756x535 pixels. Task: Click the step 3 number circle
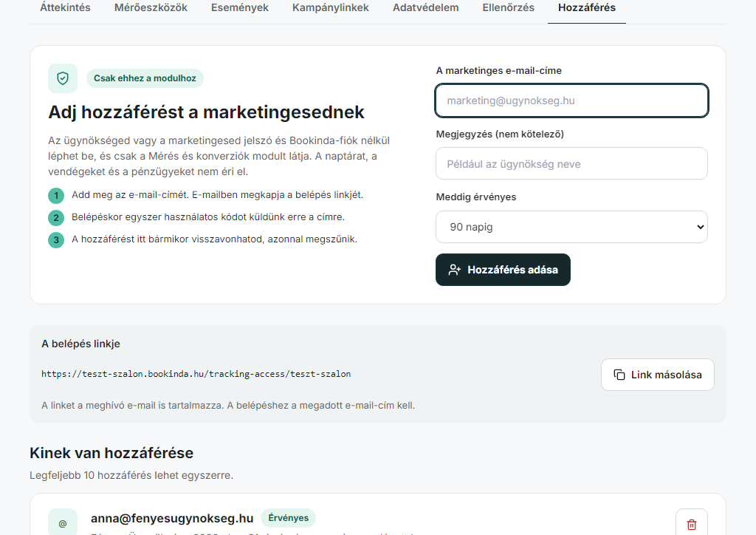[x=56, y=240]
